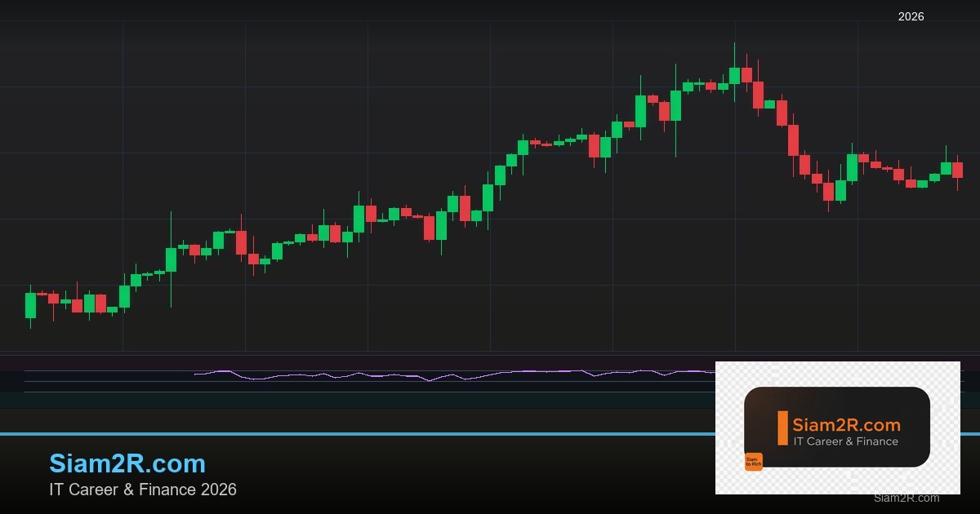Select the lowest red candle after the peak
Image resolution: width=980 pixels, height=514 pixels.
click(828, 191)
